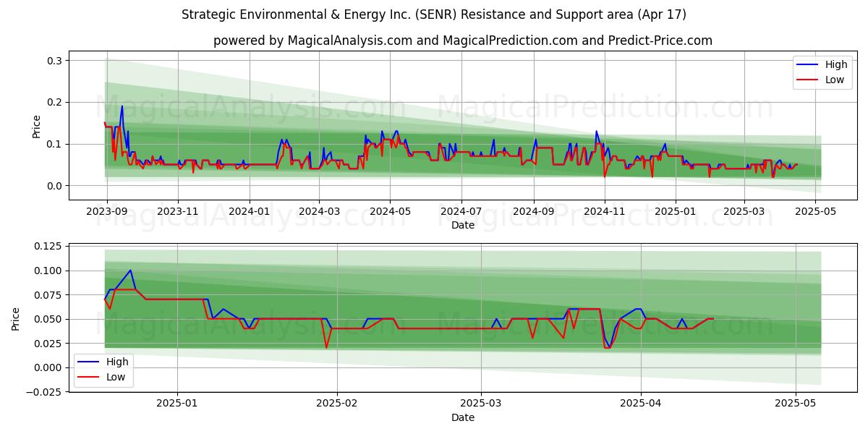Click the '2023-11' tick label

(178, 210)
